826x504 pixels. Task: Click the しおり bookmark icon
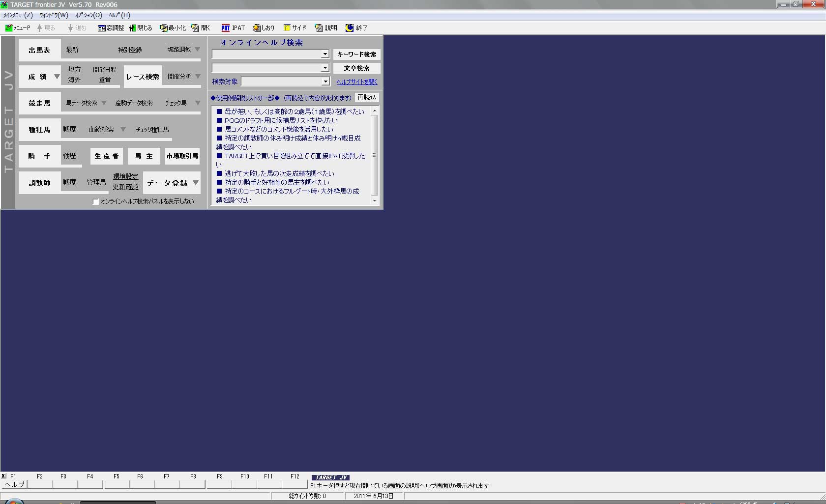(257, 28)
